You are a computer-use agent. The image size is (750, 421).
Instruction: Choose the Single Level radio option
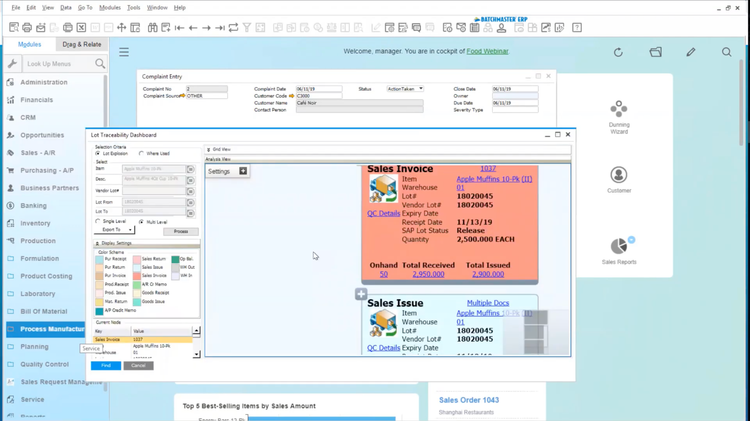coord(98,222)
